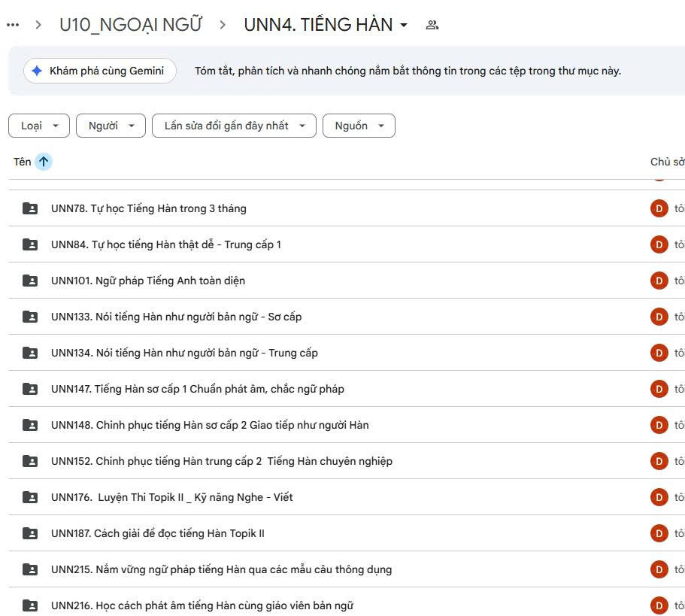Viewport: 685px width, 616px height.
Task: Click folder icon of UNN152 row
Action: [x=30, y=461]
